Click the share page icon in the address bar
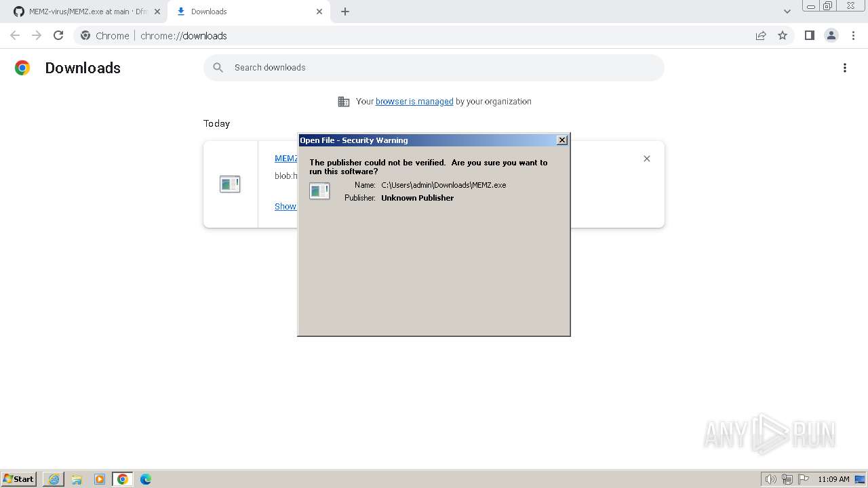This screenshot has width=868, height=488. click(761, 35)
